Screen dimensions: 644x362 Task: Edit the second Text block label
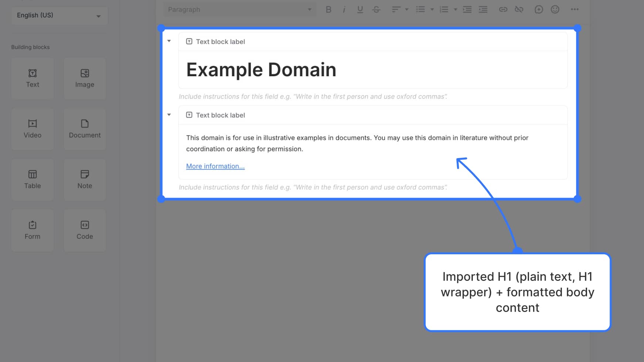click(x=220, y=115)
